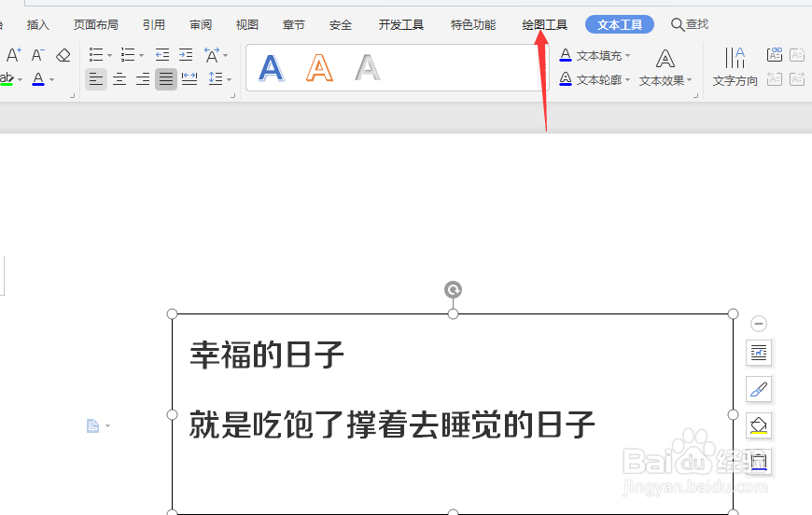Toggle center text alignment
Image resolution: width=812 pixels, height=515 pixels.
[119, 79]
